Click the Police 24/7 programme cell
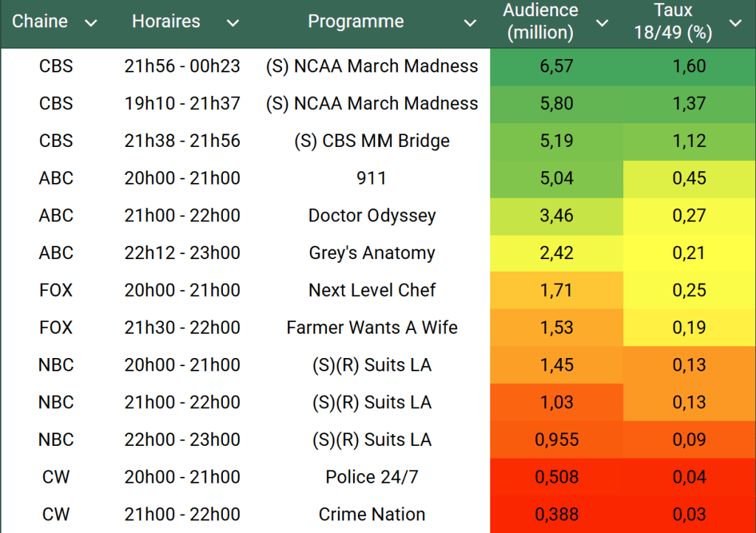This screenshot has height=533, width=756. 372,477
